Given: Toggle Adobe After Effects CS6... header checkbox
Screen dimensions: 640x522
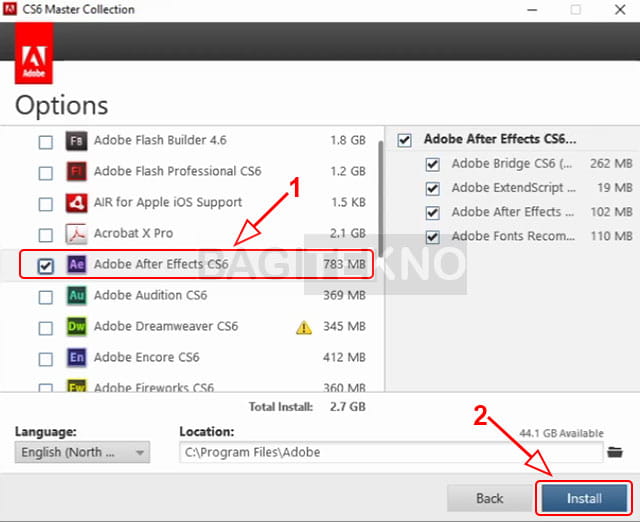Looking at the screenshot, I should point(404,140).
